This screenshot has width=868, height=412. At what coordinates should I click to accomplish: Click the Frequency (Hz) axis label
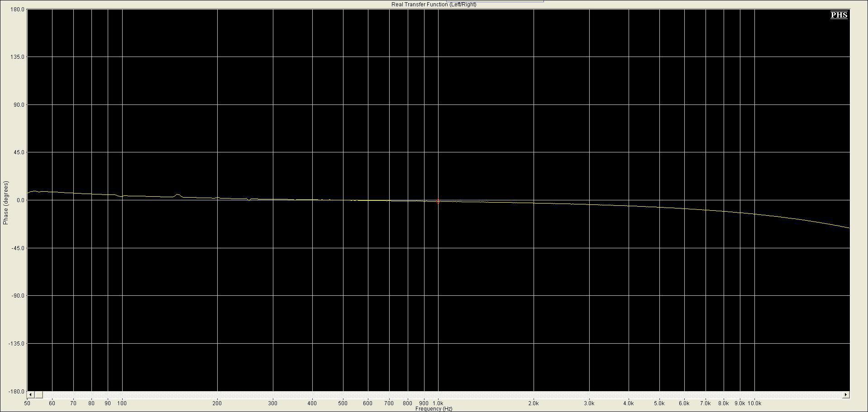[434, 409]
